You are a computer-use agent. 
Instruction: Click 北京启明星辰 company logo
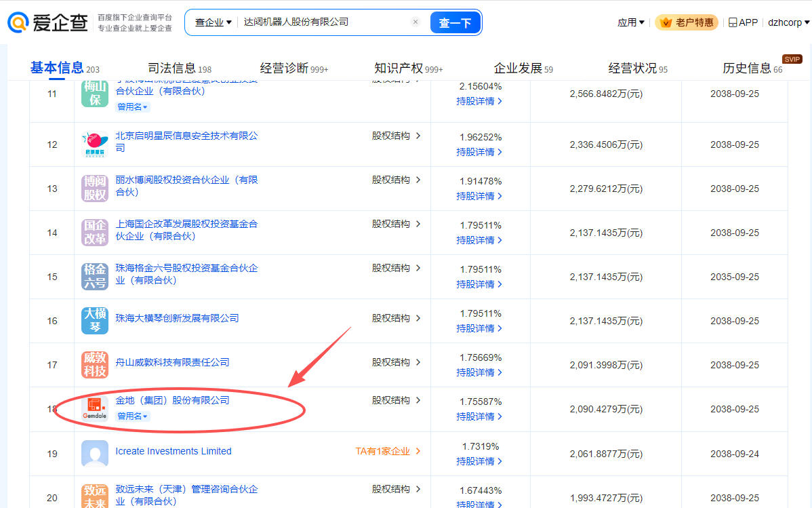tap(95, 144)
